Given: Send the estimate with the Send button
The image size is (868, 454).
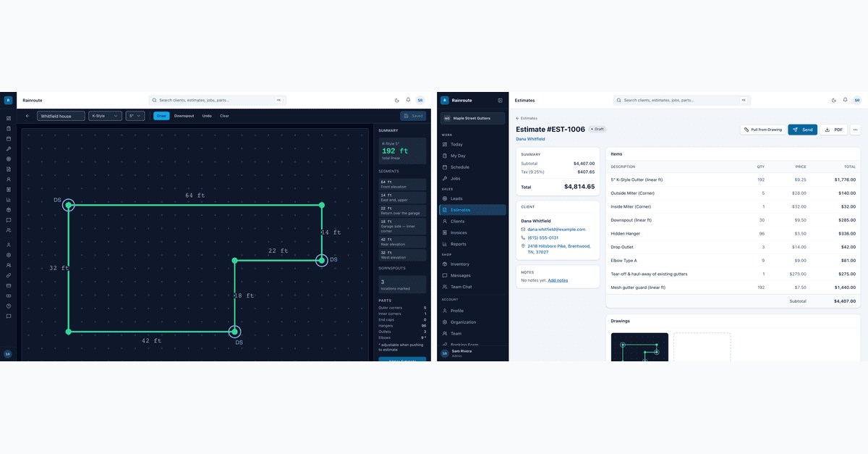Looking at the screenshot, I should click(x=802, y=130).
